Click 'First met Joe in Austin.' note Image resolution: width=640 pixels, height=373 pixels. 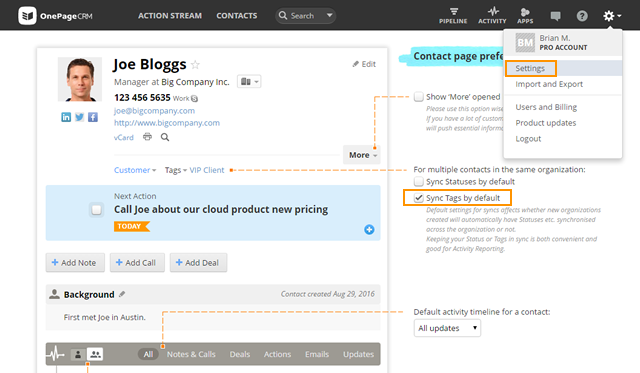(x=104, y=317)
